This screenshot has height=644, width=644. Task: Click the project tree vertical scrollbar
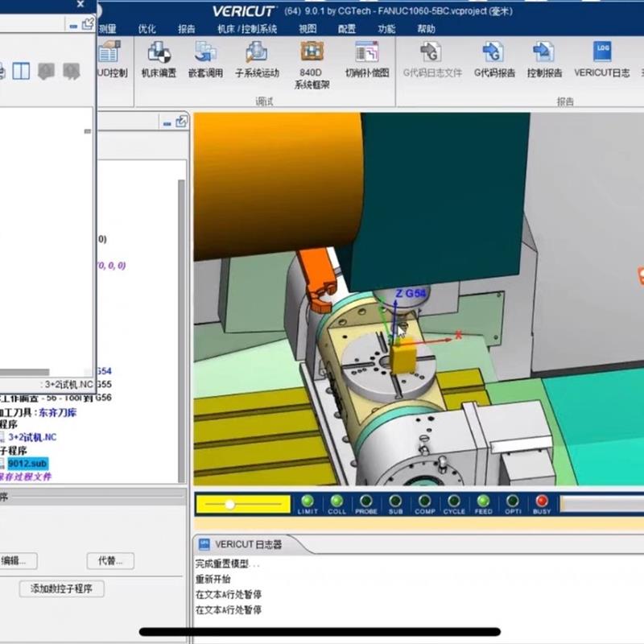tap(182, 331)
